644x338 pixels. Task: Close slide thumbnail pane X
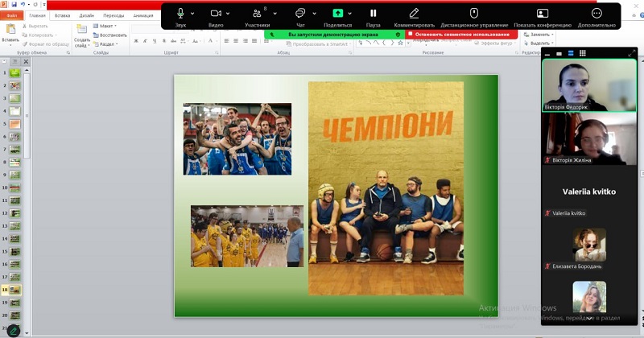[26, 62]
